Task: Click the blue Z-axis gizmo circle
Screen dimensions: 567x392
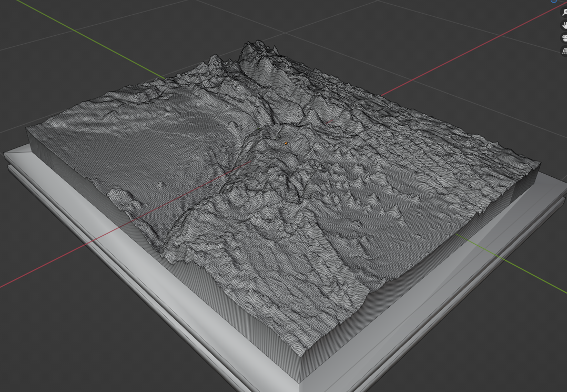Action: coord(554,1)
